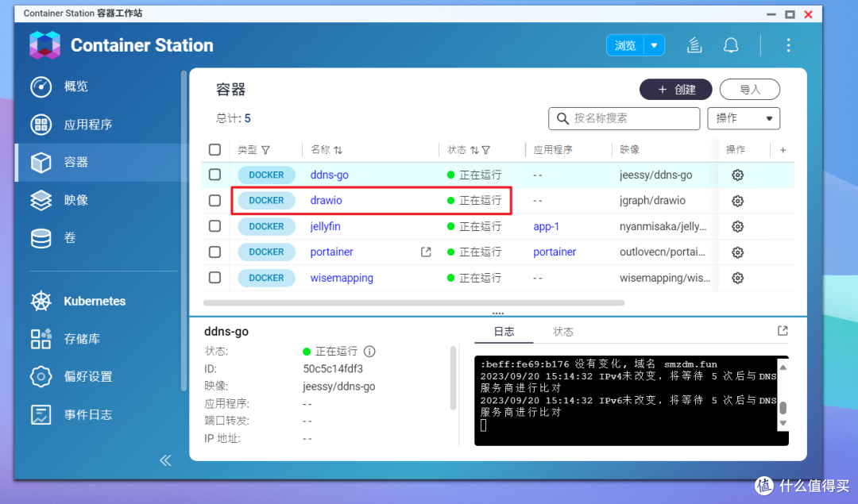The image size is (858, 504).
Task: Check the jellyfin row checkbox
Action: click(214, 225)
